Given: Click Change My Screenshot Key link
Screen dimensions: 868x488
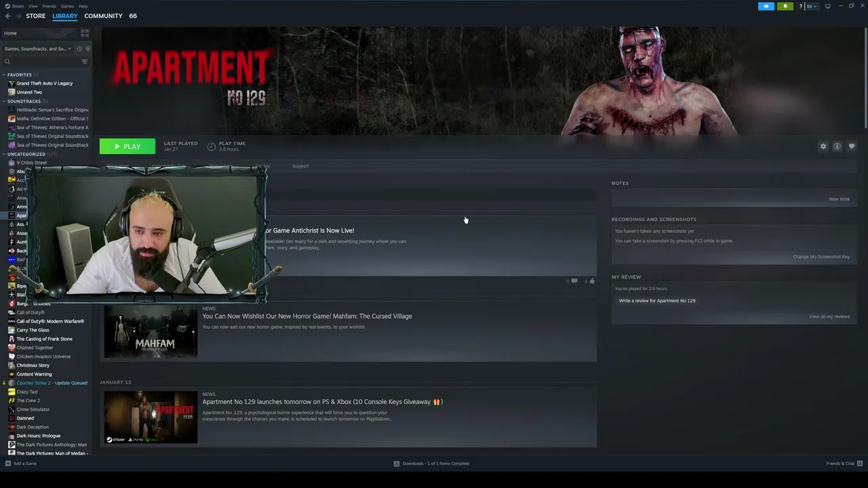Looking at the screenshot, I should 821,257.
